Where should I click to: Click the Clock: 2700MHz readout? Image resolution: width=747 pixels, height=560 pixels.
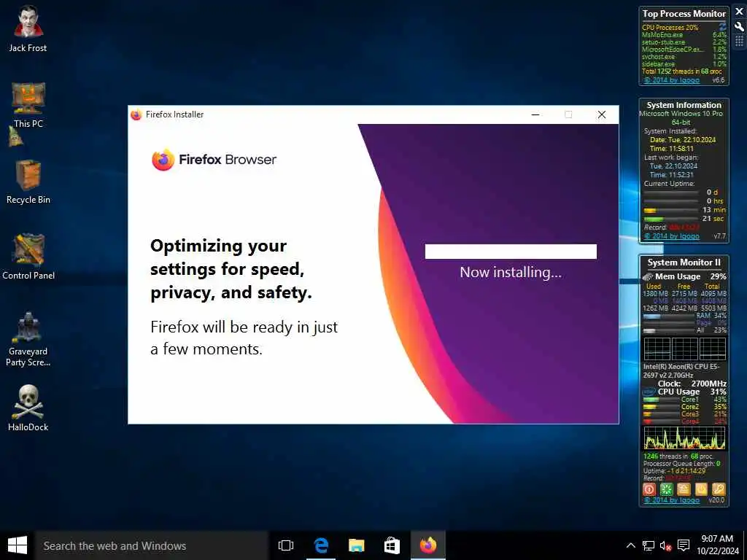pyautogui.click(x=692, y=384)
